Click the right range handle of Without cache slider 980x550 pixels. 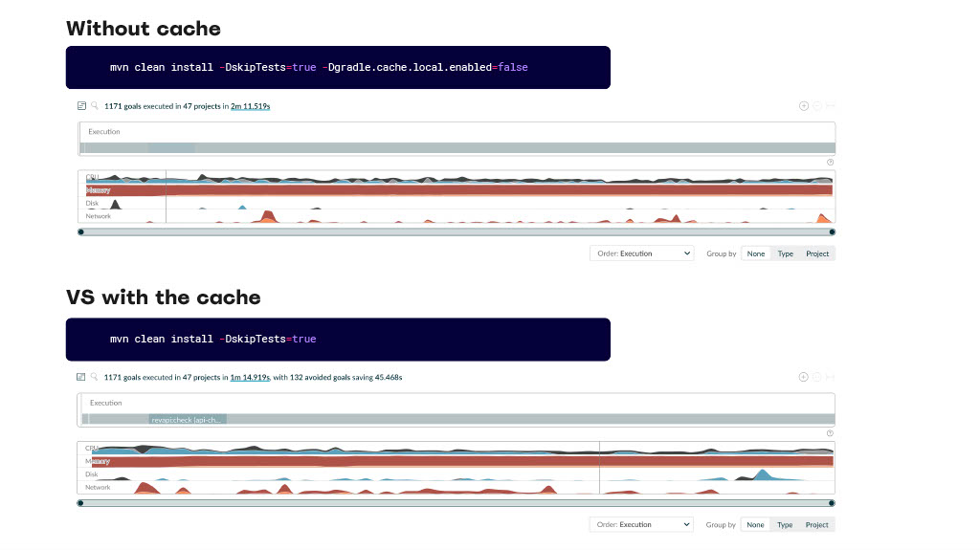tap(832, 231)
